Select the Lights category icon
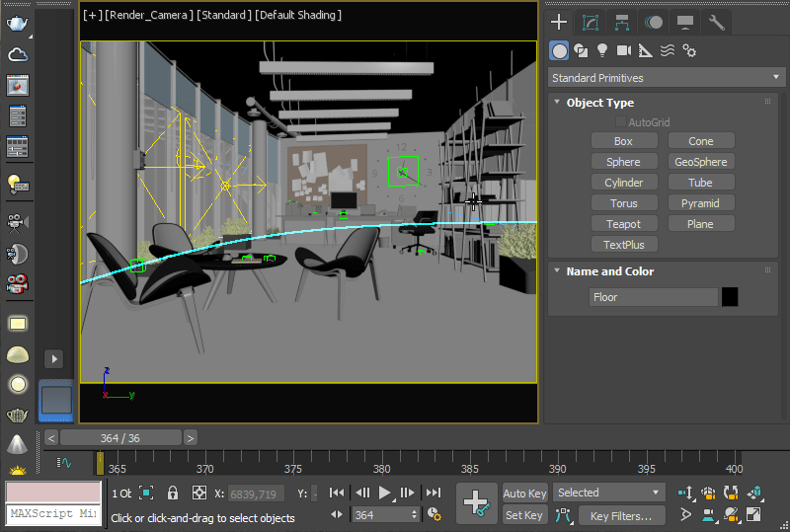The image size is (790, 532). tap(601, 50)
